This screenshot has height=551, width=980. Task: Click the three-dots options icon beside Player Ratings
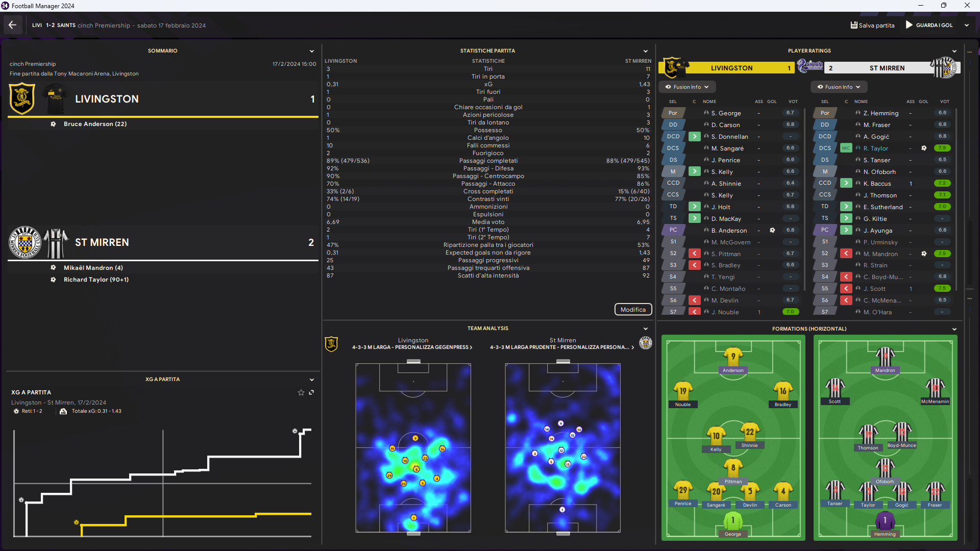click(x=969, y=51)
